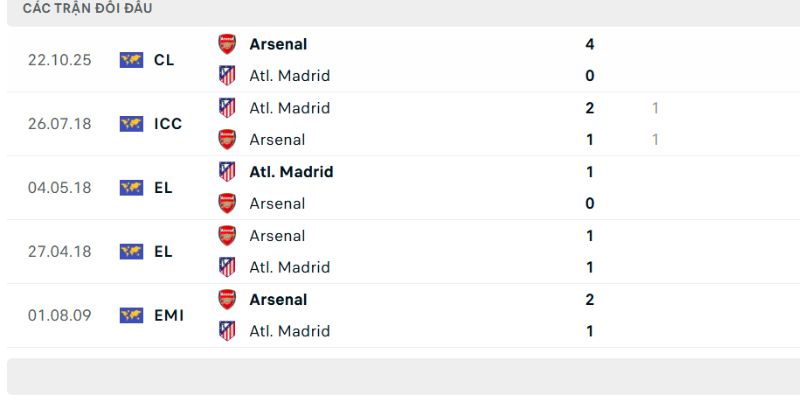Click Atl. Madrid crest in ICC match
Screen dimensions: 800x400
[227, 108]
